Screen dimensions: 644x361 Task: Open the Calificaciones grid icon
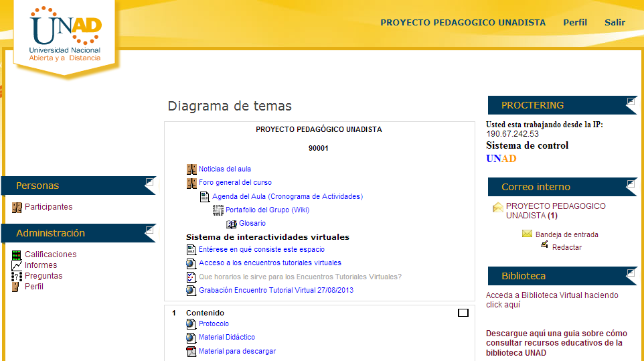(17, 255)
